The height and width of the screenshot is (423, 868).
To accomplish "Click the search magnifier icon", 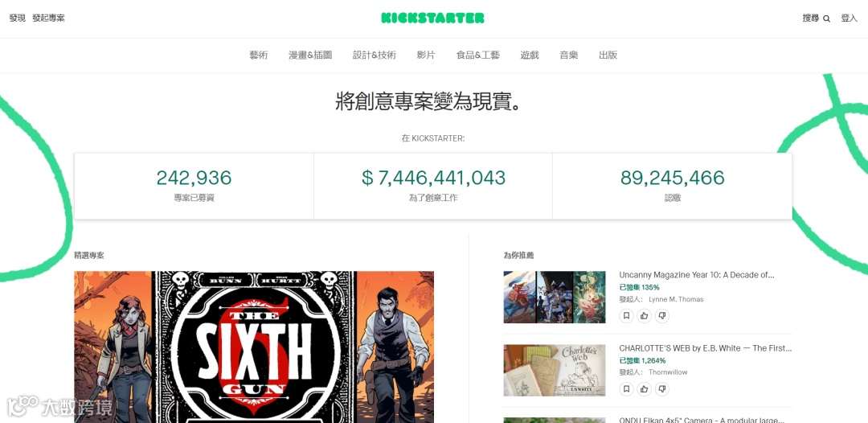I will (826, 18).
